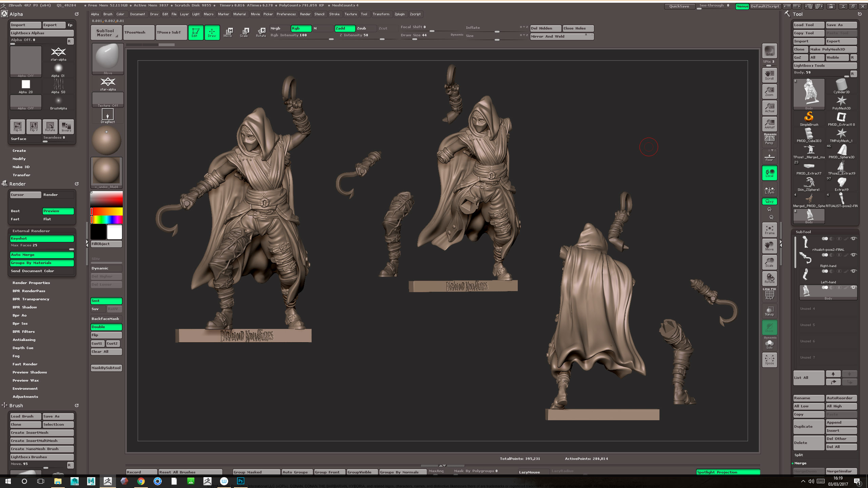Click the AAHalf view icon
This screenshot has height=488, width=868.
coord(769,124)
